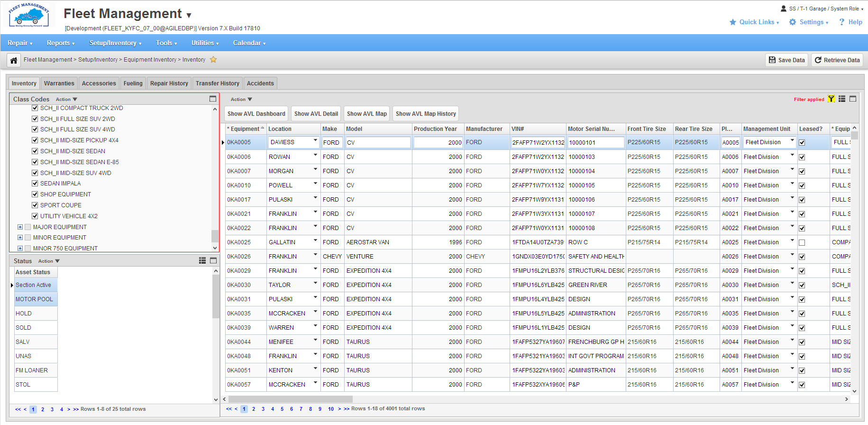The width and height of the screenshot is (868, 425).
Task: Click the Fleet Management logo
Action: (x=29, y=15)
